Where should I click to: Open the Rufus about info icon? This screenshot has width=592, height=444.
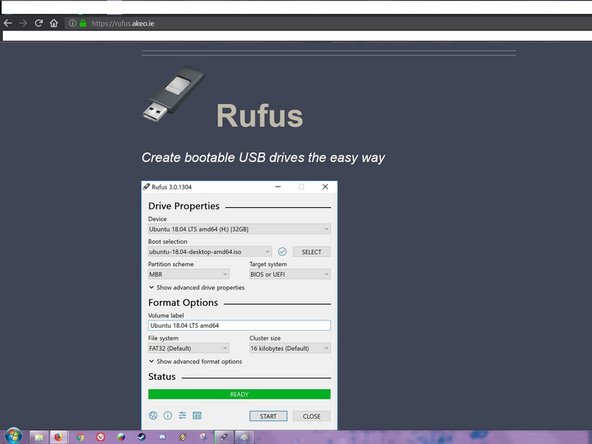click(168, 416)
